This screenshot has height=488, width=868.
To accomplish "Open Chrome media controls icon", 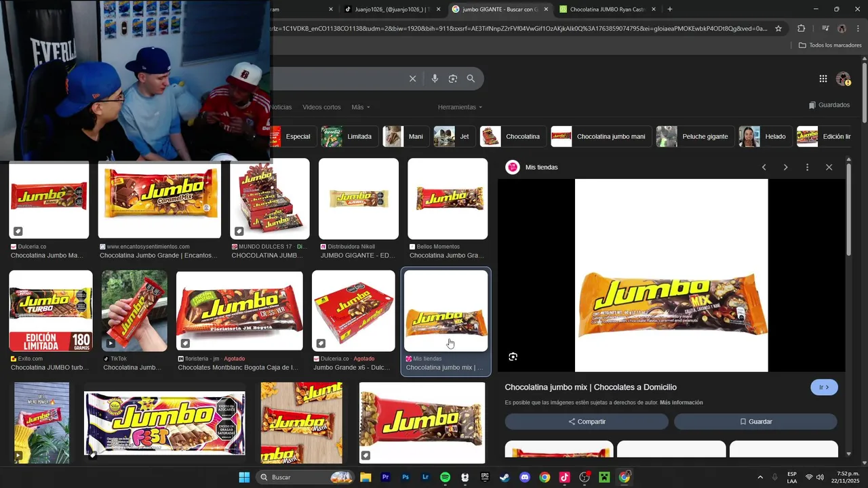I will click(825, 28).
